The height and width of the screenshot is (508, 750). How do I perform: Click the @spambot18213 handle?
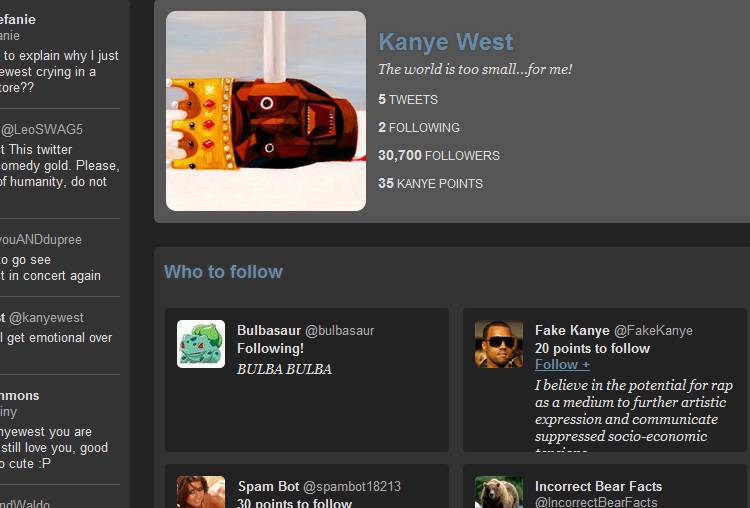click(352, 487)
